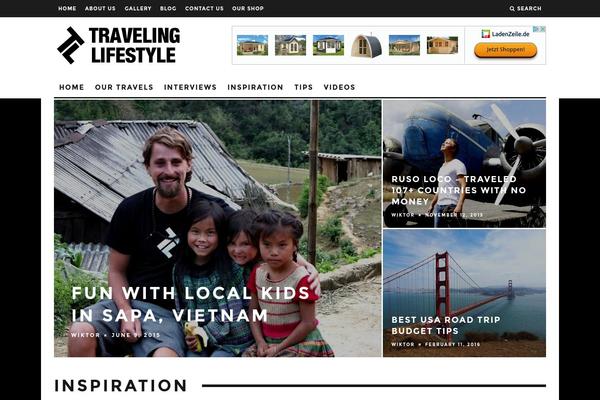
Task: Open the Fun With Local Kids in Sapa article
Action: (x=190, y=304)
